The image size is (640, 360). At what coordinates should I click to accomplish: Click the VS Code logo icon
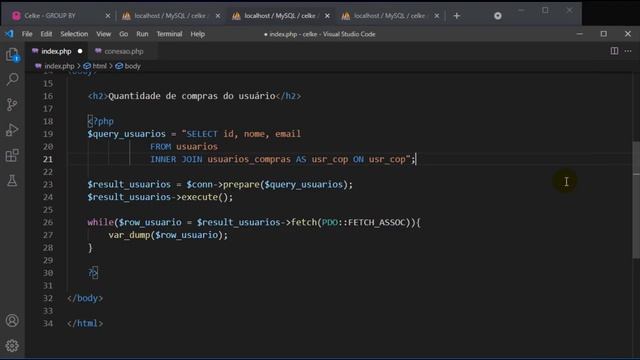tap(9, 34)
